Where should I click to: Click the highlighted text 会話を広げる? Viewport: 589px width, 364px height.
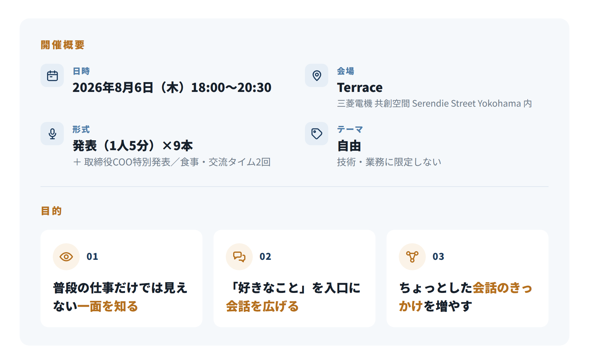coord(262,306)
